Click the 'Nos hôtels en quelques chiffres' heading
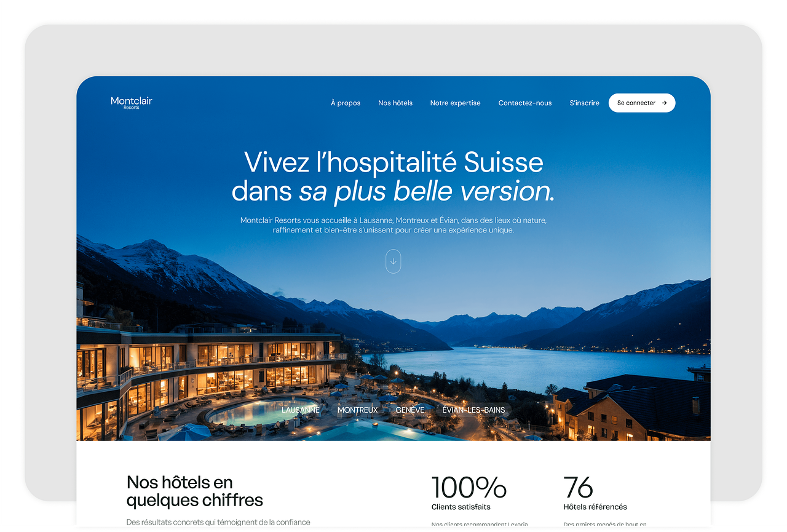The height and width of the screenshot is (532, 787). point(195,491)
